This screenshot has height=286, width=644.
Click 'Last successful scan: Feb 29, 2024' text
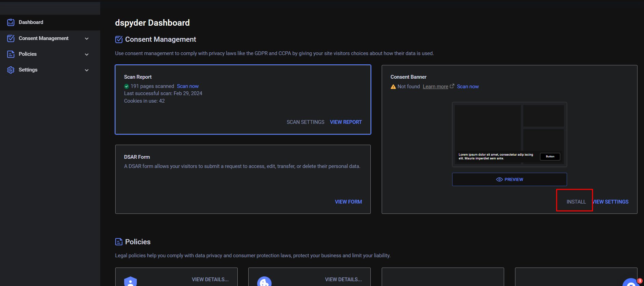click(163, 93)
